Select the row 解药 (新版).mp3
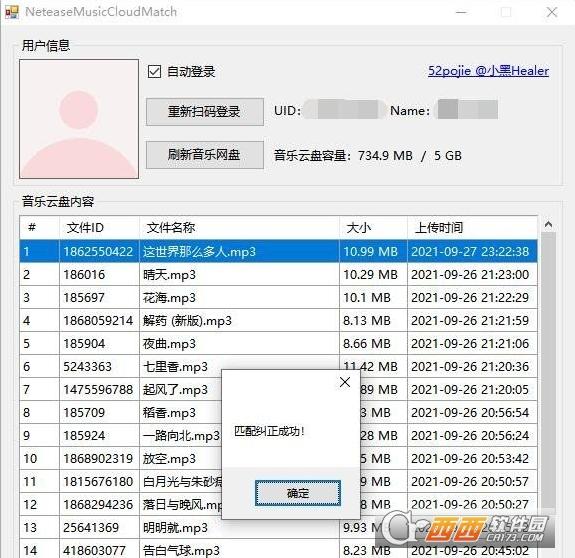 pos(279,320)
